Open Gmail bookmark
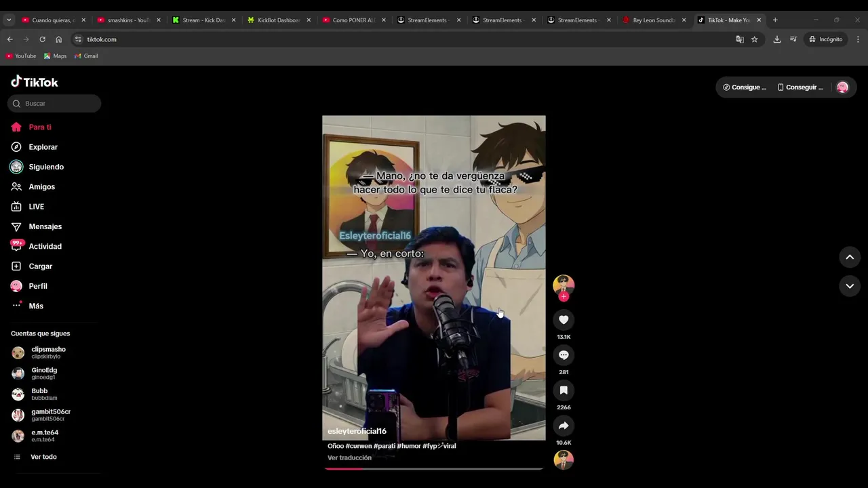 pyautogui.click(x=86, y=56)
